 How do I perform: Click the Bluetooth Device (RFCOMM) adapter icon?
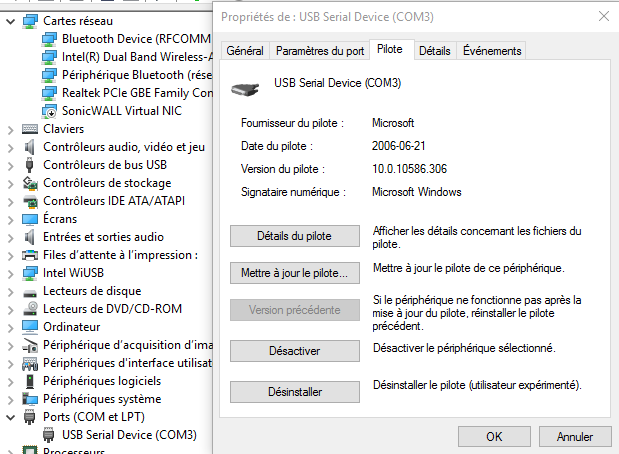[49, 39]
